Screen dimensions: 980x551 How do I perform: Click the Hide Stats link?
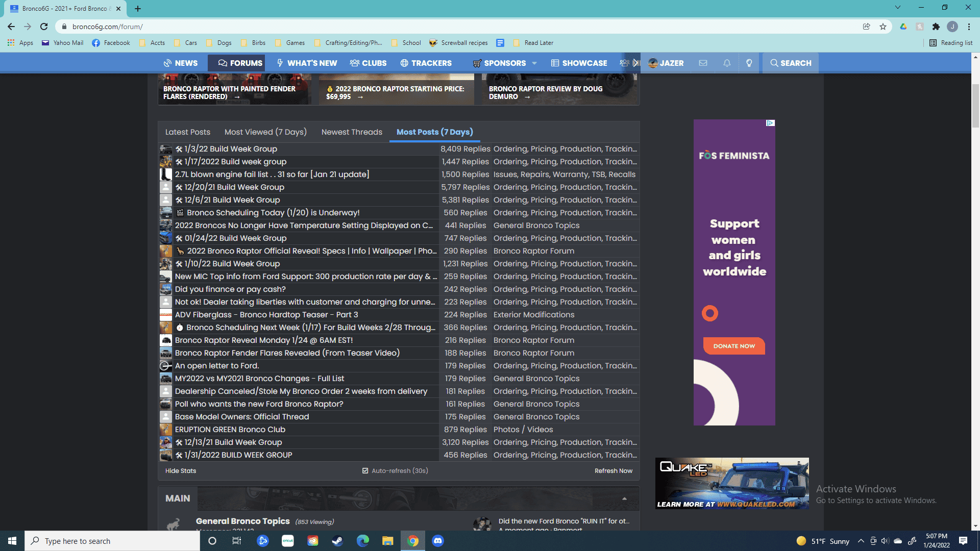point(181,471)
